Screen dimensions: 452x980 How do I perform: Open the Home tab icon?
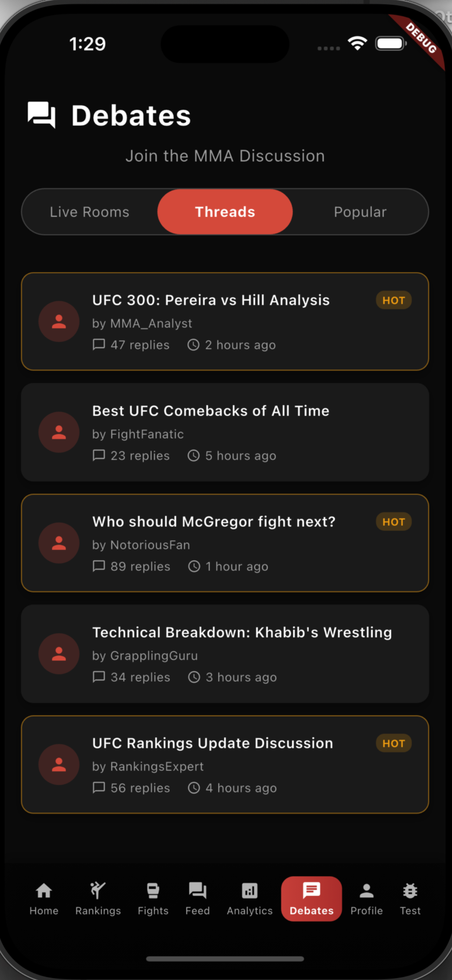tap(44, 891)
